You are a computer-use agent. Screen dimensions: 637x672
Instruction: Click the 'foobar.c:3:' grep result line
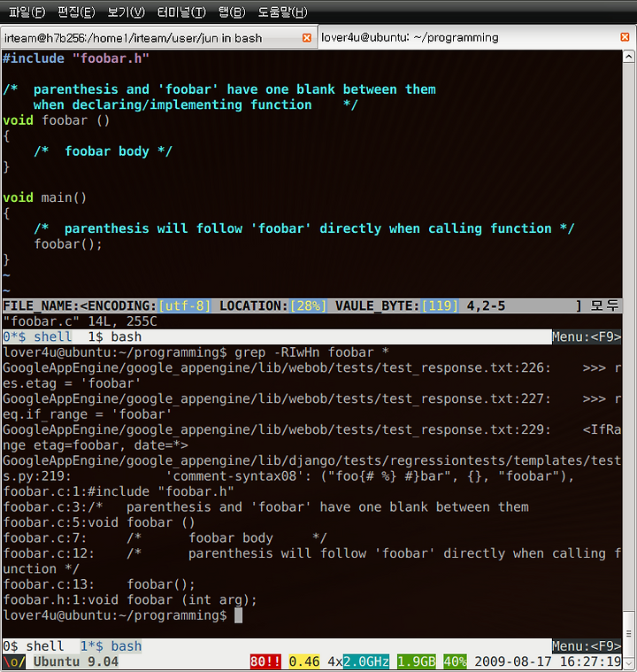pos(266,507)
